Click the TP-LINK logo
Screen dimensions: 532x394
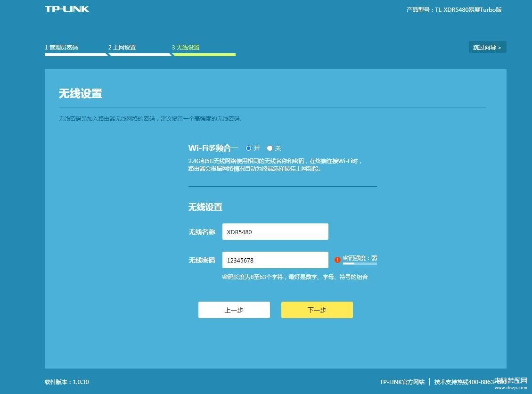(x=67, y=9)
